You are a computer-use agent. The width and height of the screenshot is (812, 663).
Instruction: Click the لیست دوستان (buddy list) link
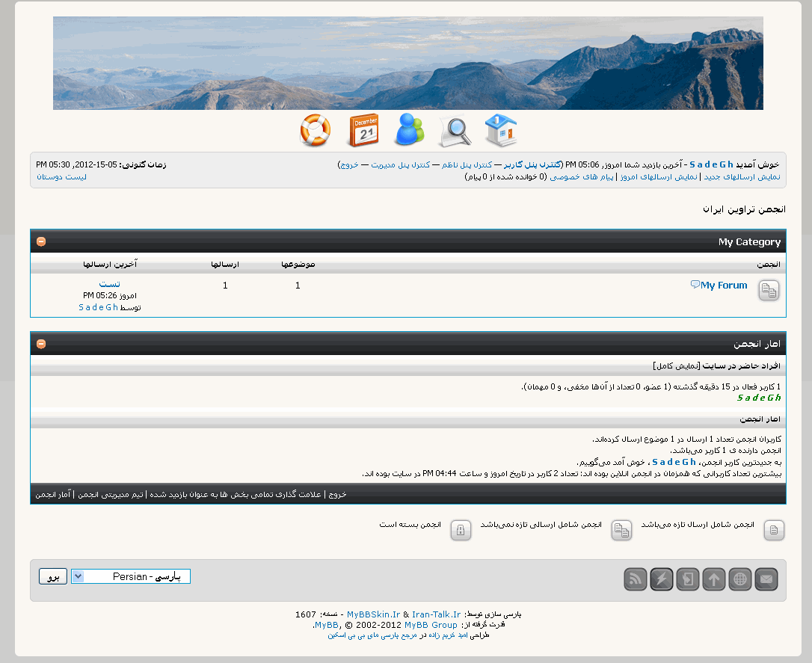61,177
